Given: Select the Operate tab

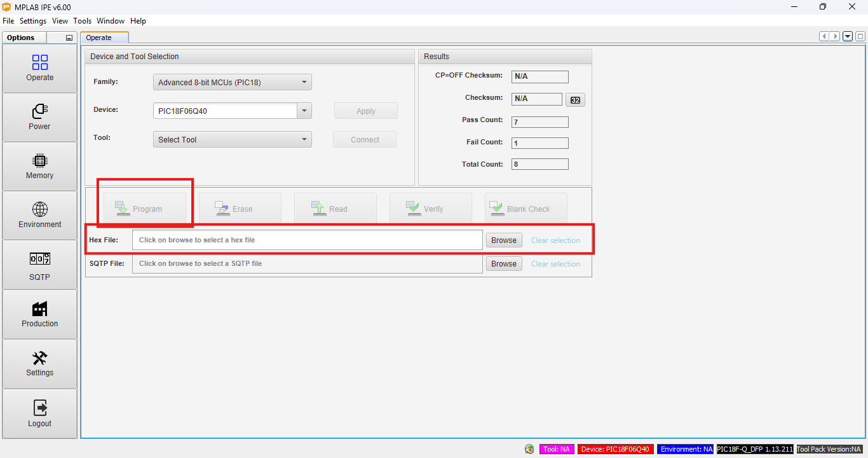Looking at the screenshot, I should pyautogui.click(x=104, y=38).
